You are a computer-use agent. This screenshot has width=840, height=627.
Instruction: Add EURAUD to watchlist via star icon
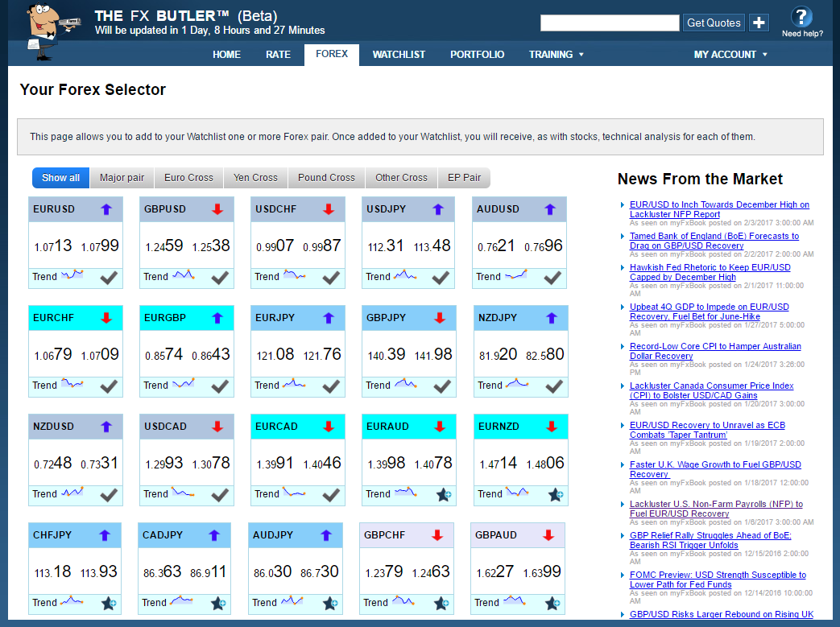pos(444,495)
